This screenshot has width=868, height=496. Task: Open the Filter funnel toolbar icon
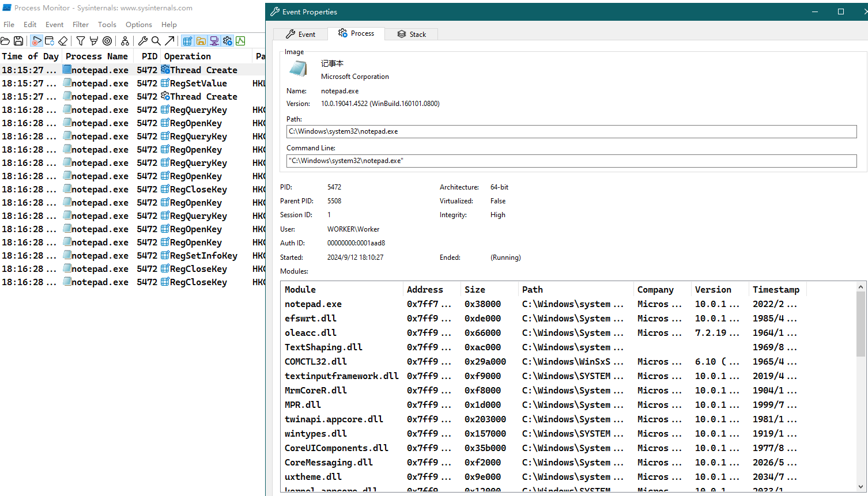pos(81,41)
